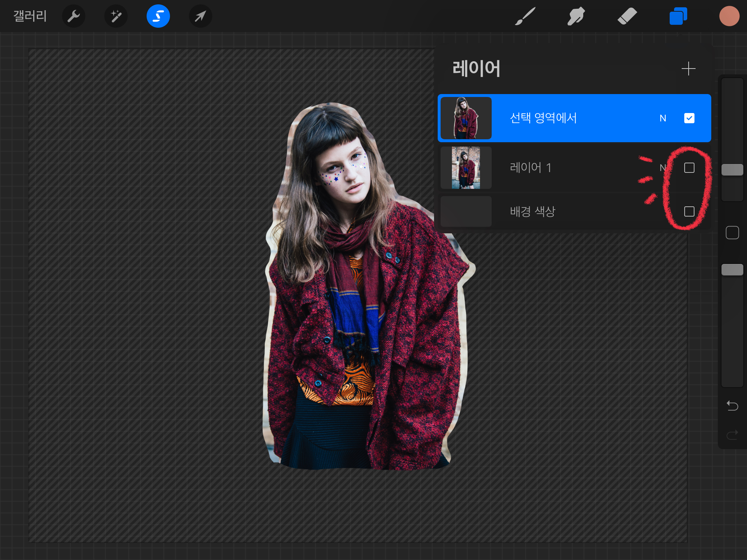Select the Brush tool

coord(525,16)
